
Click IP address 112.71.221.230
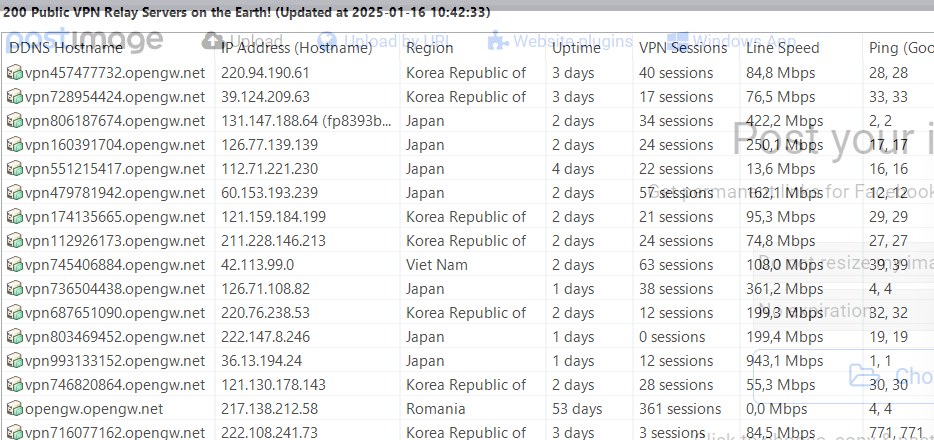point(269,169)
